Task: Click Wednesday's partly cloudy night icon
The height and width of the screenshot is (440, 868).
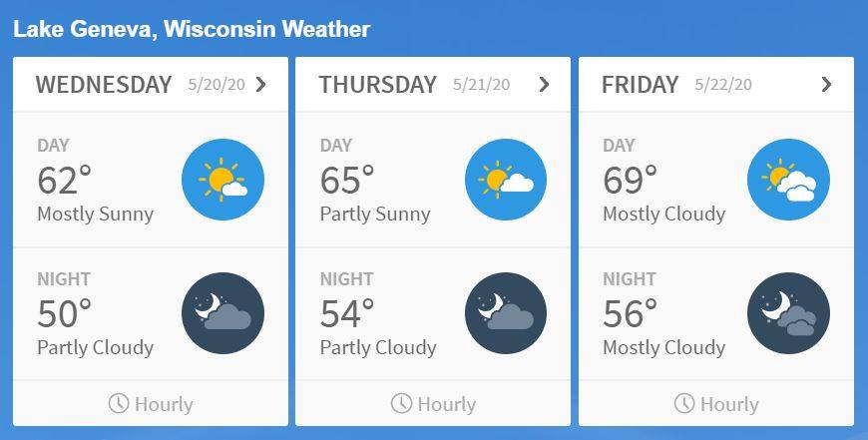Action: click(222, 313)
